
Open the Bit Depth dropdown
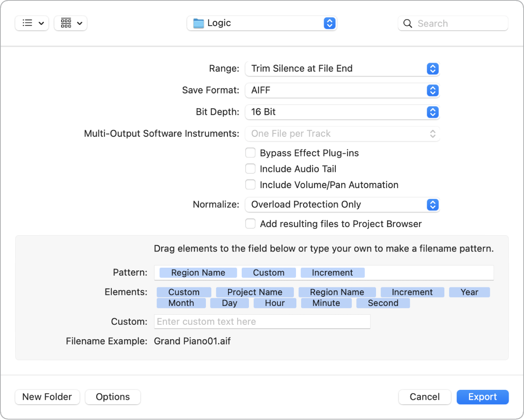(x=342, y=112)
